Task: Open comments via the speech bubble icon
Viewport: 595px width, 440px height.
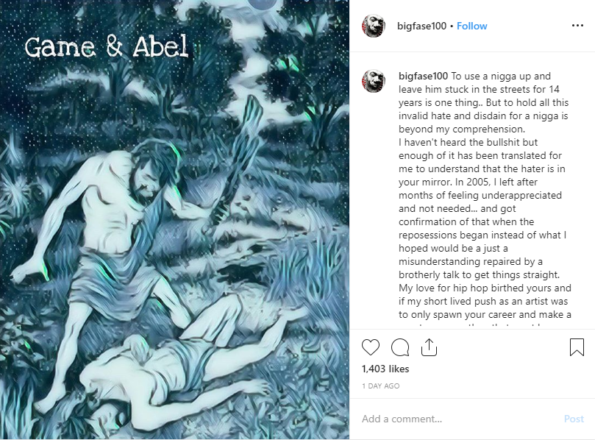Action: [400, 347]
